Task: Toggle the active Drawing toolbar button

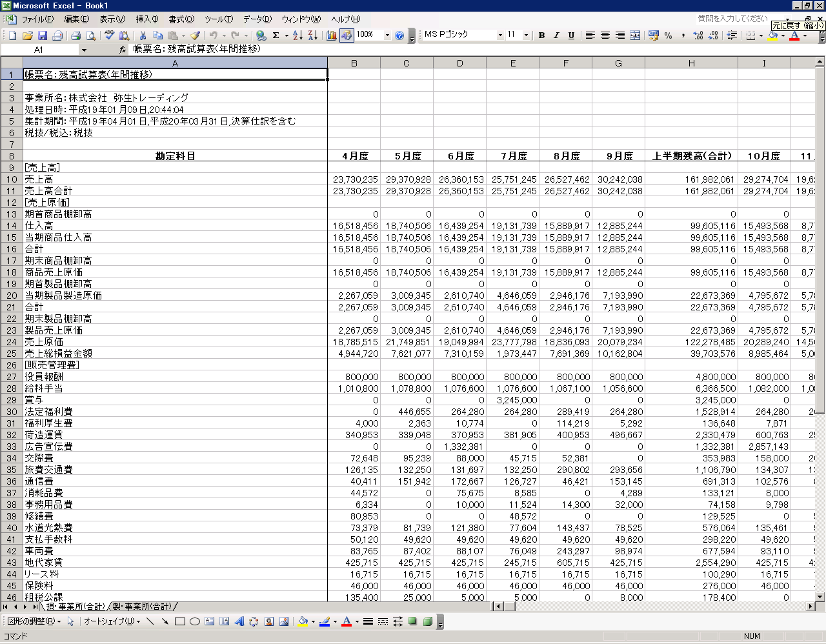Action: click(x=347, y=35)
